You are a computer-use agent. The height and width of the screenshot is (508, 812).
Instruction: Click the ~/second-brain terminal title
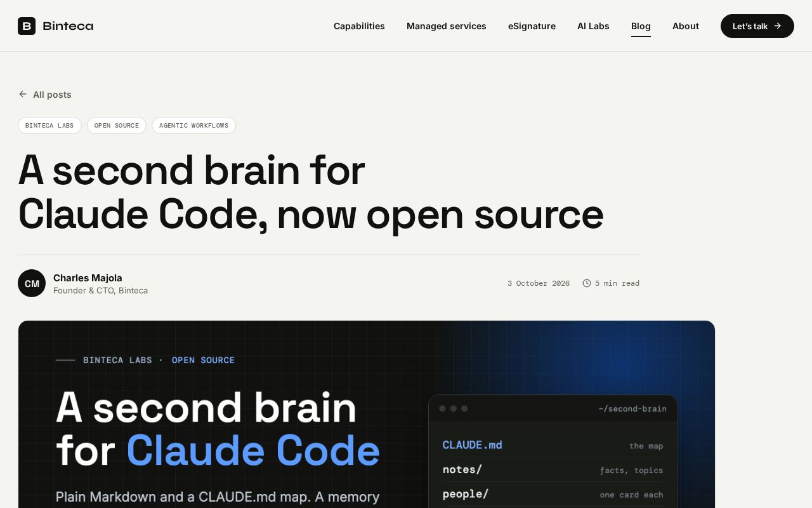click(632, 409)
